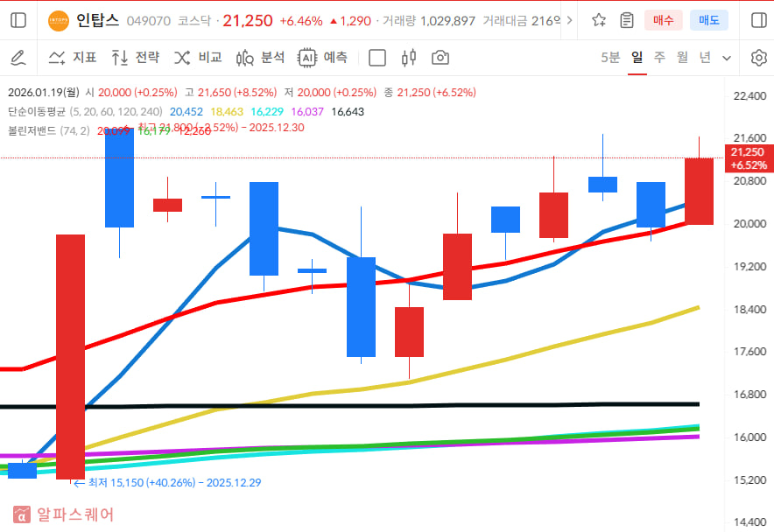774x532 pixels.
Task: Add 인탑스 to favorites with star
Action: click(599, 20)
